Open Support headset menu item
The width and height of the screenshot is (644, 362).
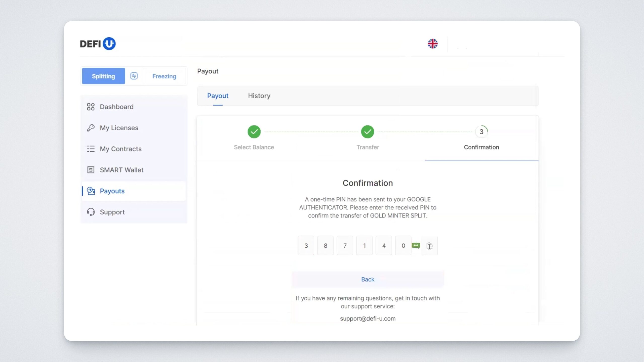tap(112, 212)
